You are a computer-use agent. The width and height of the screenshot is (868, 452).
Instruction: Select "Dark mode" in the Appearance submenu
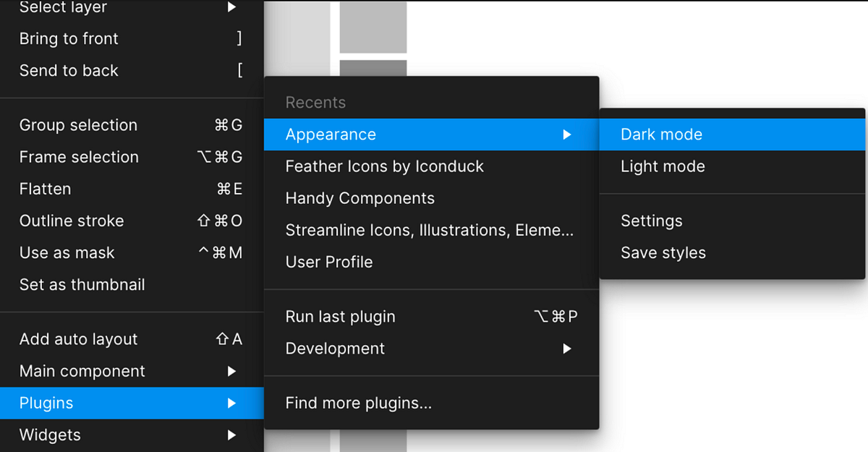661,135
